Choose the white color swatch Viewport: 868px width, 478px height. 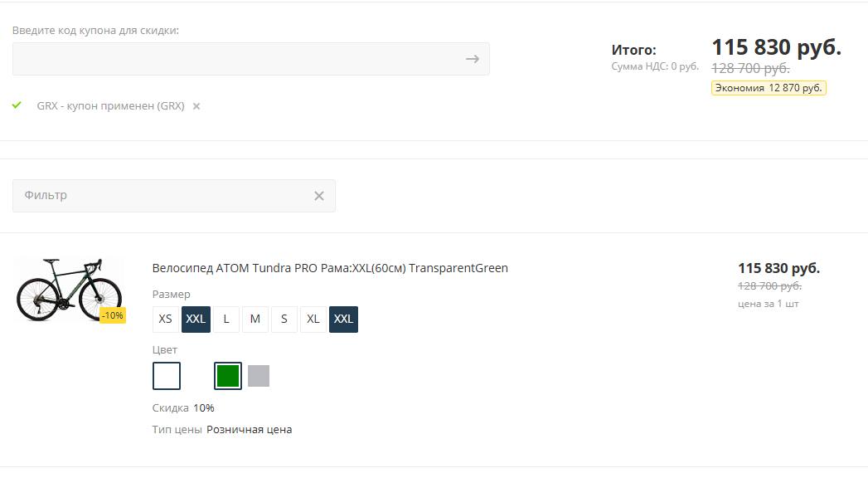point(167,376)
